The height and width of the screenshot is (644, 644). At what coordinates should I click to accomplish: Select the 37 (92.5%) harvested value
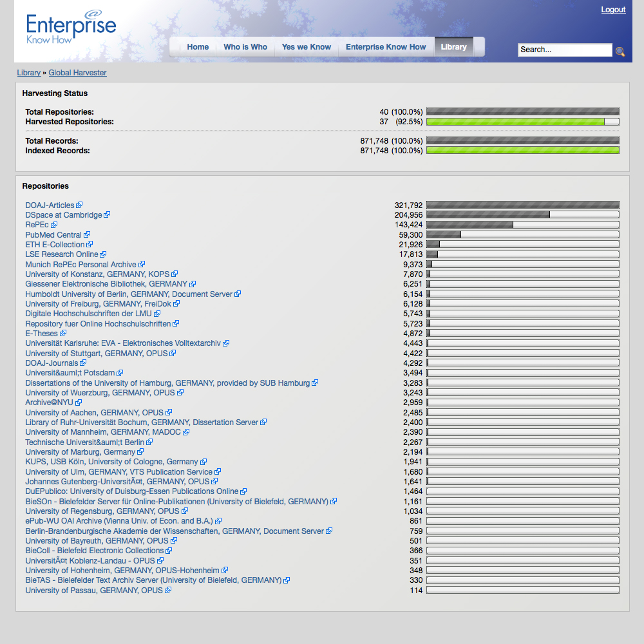(x=401, y=122)
